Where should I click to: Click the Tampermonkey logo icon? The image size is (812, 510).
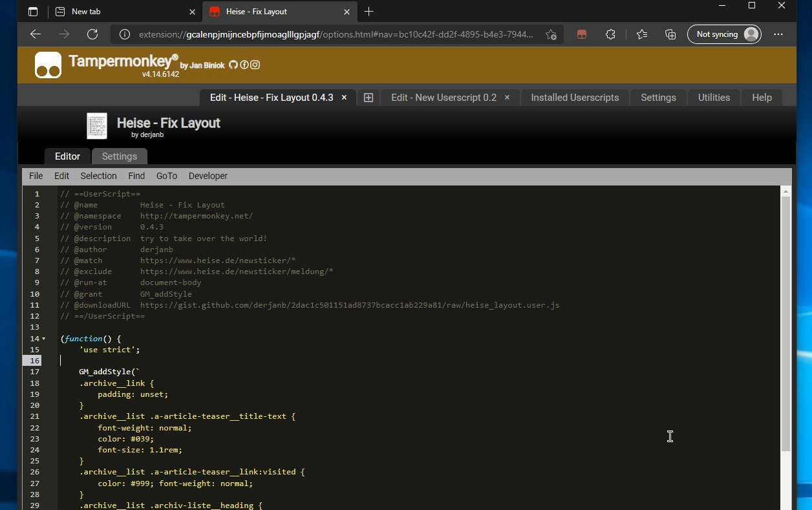pyautogui.click(x=48, y=65)
